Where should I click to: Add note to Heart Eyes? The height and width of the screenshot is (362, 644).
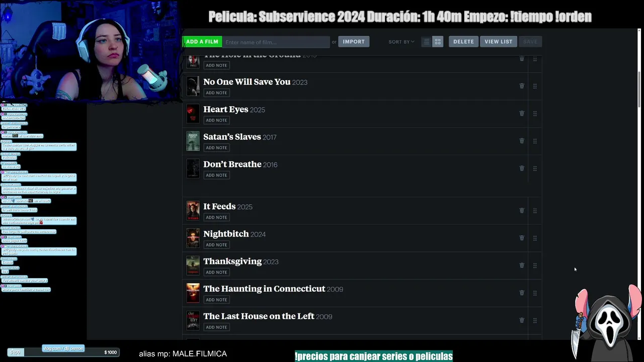216,120
